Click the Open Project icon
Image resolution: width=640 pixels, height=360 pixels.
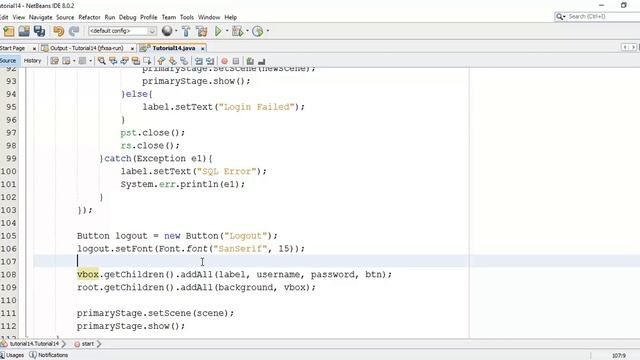24,31
